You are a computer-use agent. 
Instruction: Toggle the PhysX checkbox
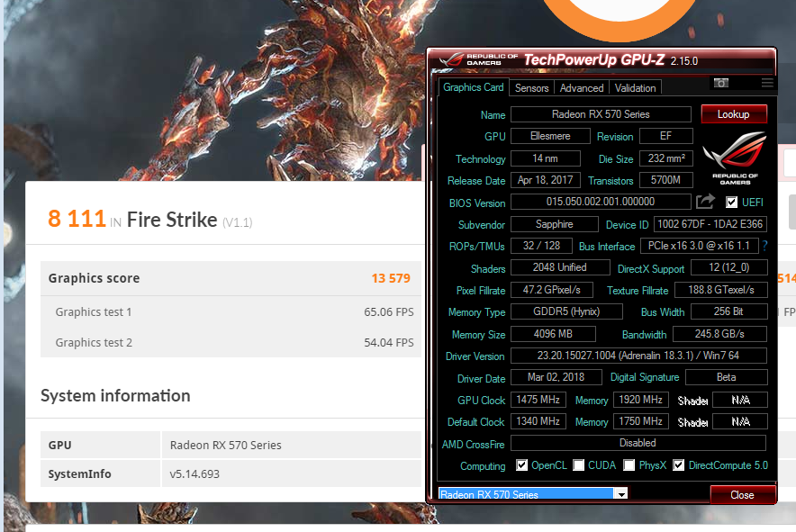pos(629,465)
